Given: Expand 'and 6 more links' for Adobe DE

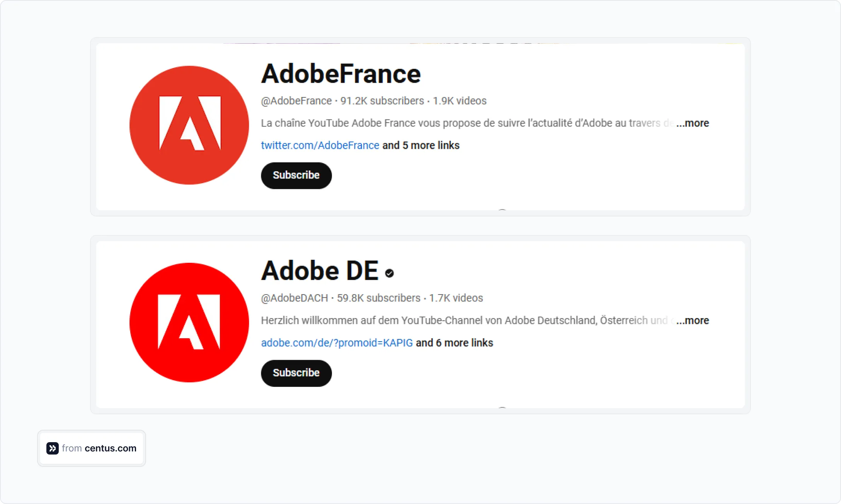Looking at the screenshot, I should pos(454,343).
